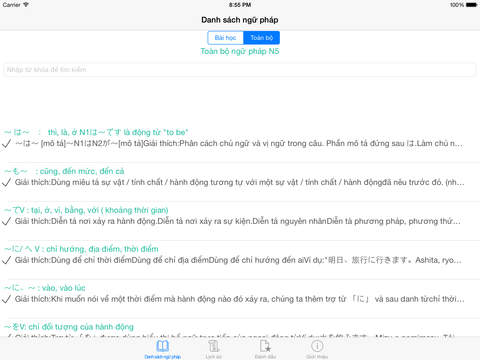The height and width of the screenshot is (360, 480).
Task: Select explanation 'Dùng để chỉ thời điểm'
Action: coord(238,260)
